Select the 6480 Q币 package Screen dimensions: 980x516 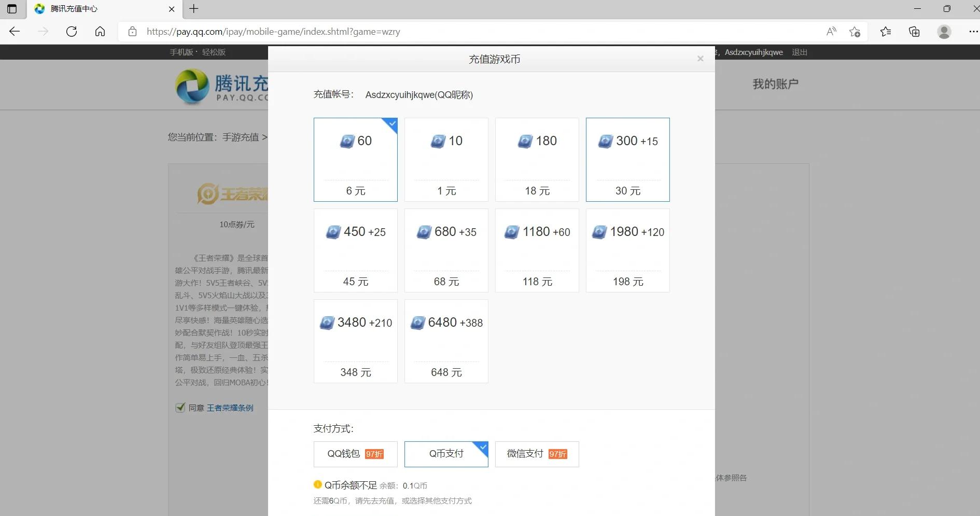click(446, 341)
